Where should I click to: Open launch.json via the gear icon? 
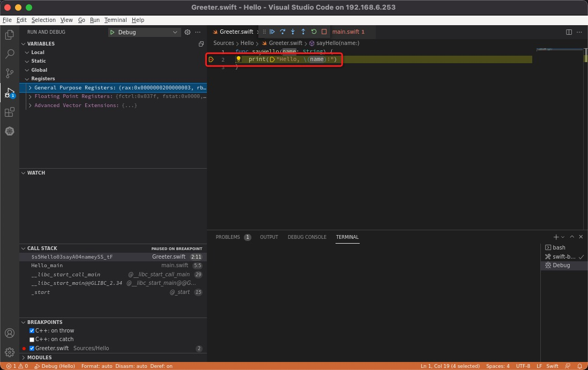click(x=188, y=32)
